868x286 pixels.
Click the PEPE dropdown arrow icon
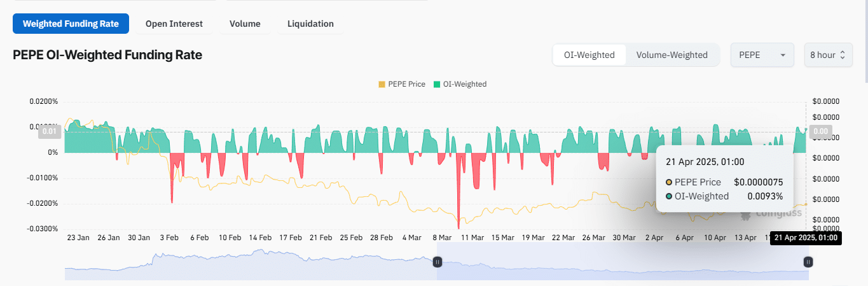782,55
